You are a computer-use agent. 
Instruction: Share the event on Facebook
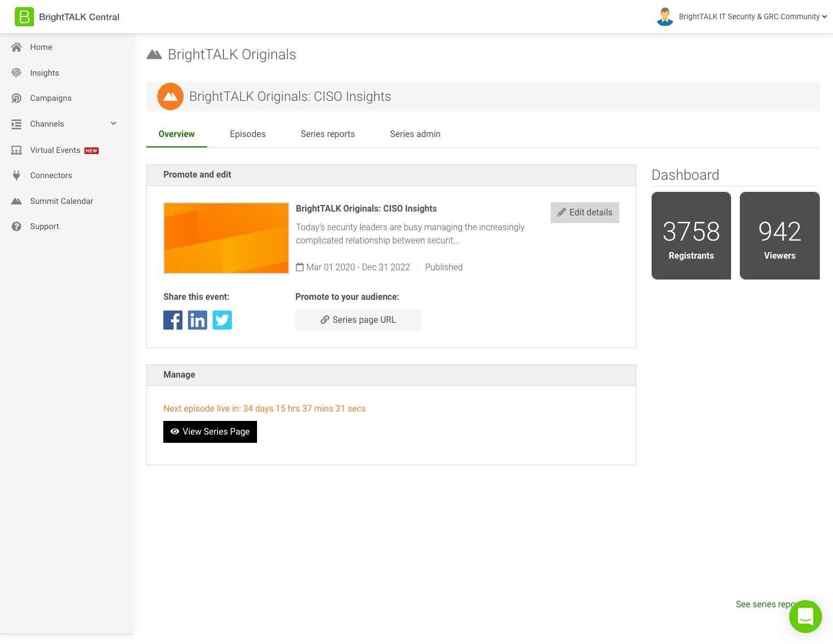(x=173, y=320)
